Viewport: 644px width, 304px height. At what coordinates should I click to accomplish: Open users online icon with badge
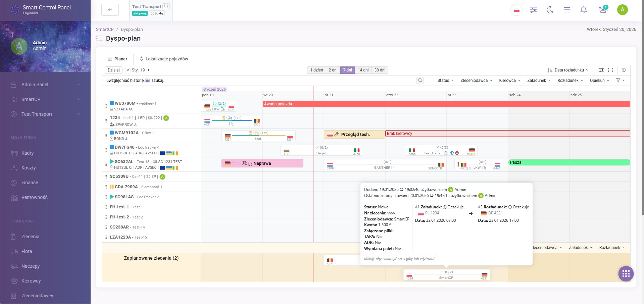(x=603, y=9)
